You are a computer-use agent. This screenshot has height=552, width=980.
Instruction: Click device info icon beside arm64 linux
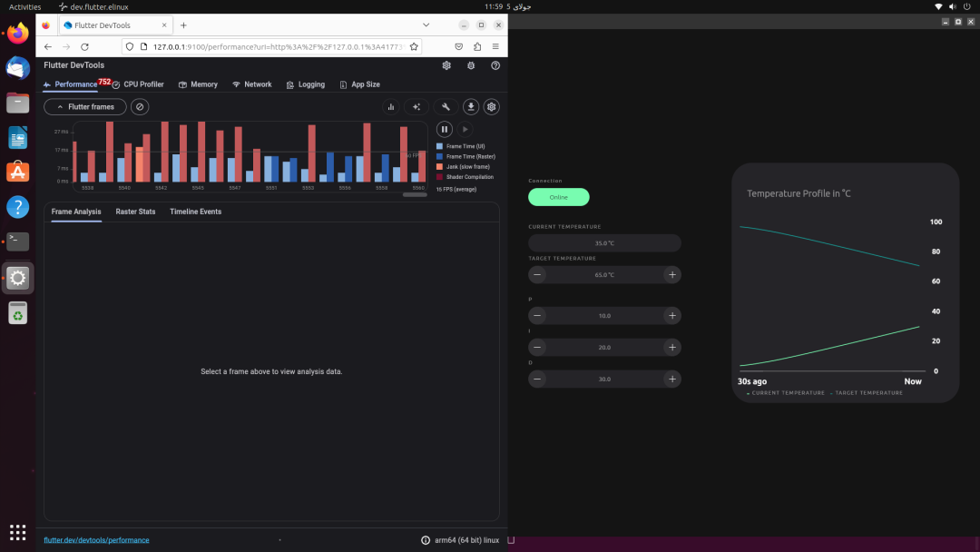[426, 540]
